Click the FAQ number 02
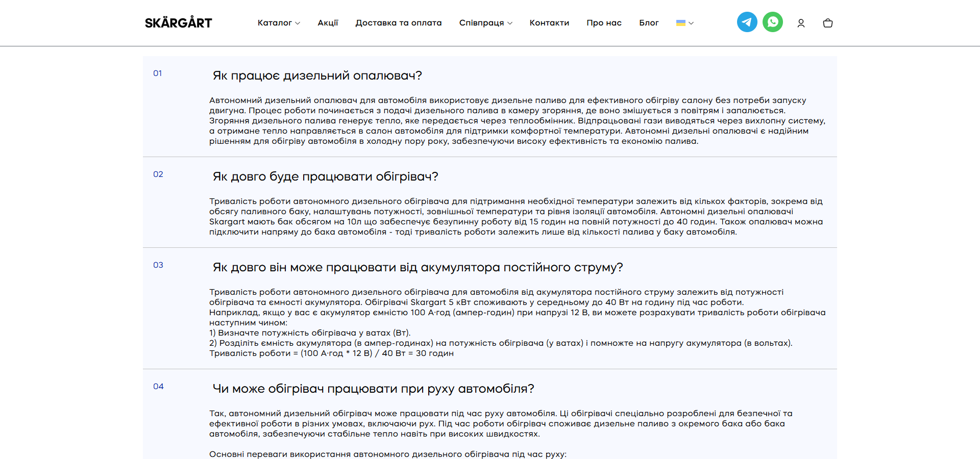The height and width of the screenshot is (459, 980). tap(158, 174)
